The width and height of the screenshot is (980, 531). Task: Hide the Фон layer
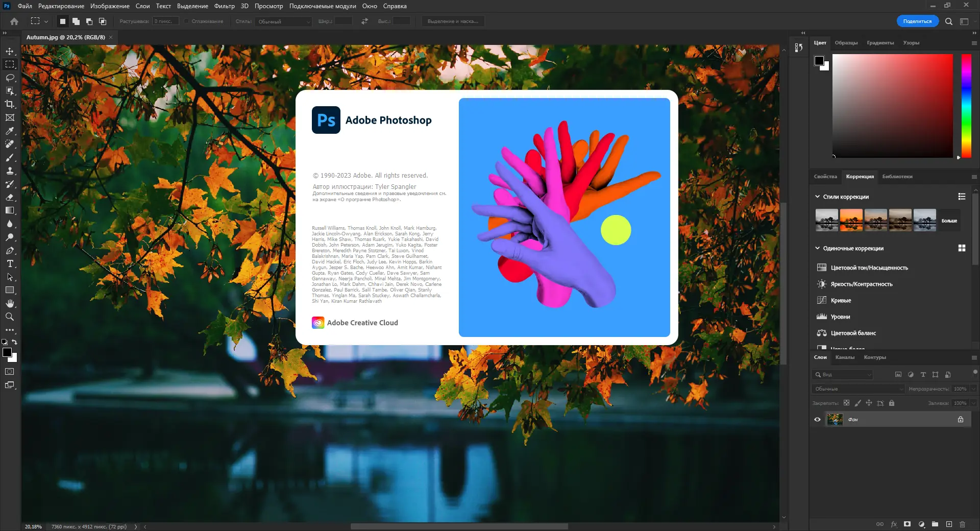(817, 419)
